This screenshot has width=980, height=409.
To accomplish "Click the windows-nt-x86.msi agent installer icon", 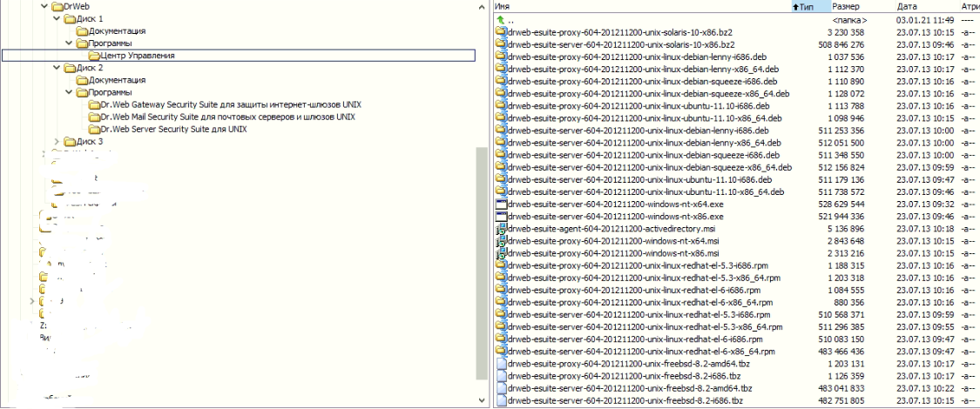I will (501, 253).
